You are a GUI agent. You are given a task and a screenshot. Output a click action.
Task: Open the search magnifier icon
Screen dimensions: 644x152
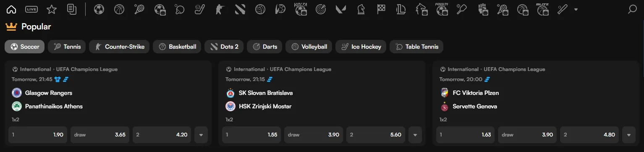(x=632, y=9)
